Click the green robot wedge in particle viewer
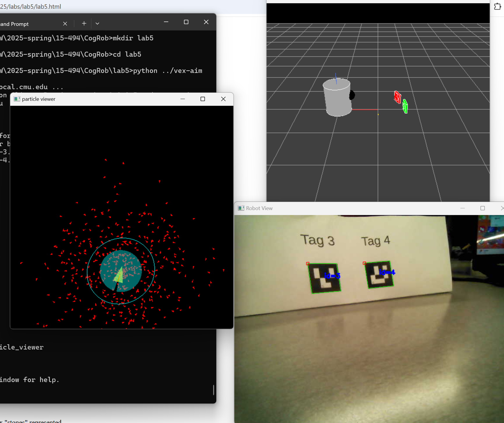The width and height of the screenshot is (504, 423). pos(119,275)
